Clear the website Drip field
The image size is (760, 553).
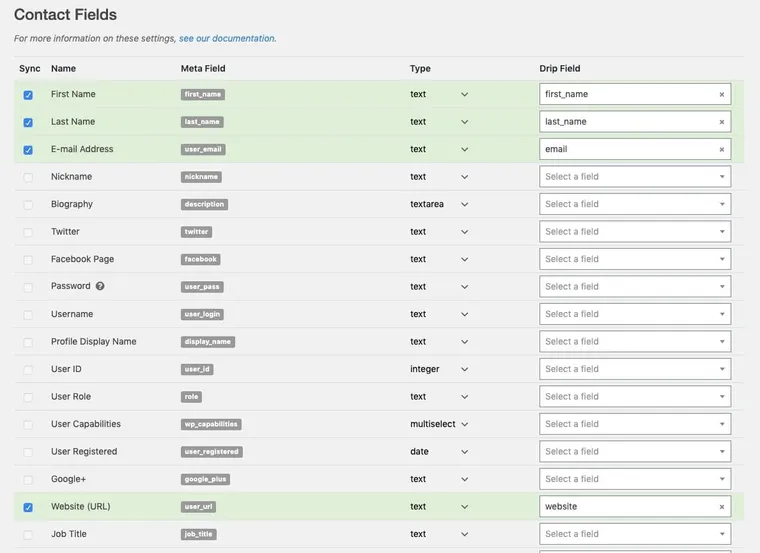722,507
